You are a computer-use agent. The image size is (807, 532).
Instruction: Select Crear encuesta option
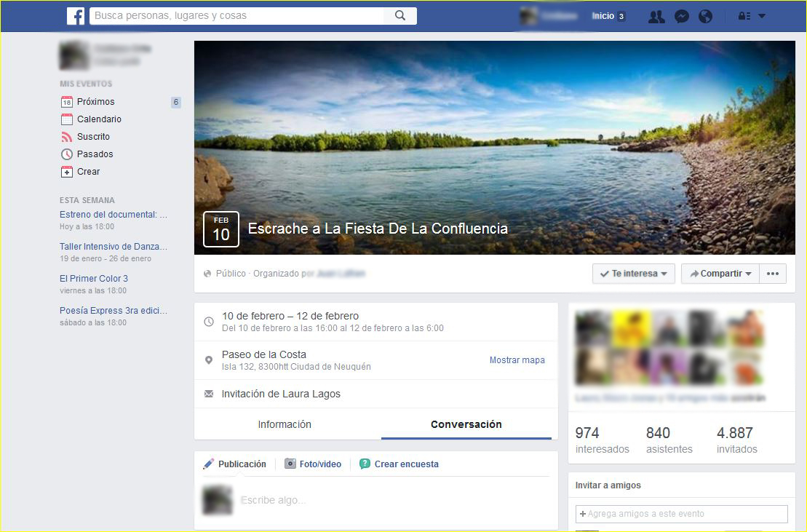click(399, 464)
